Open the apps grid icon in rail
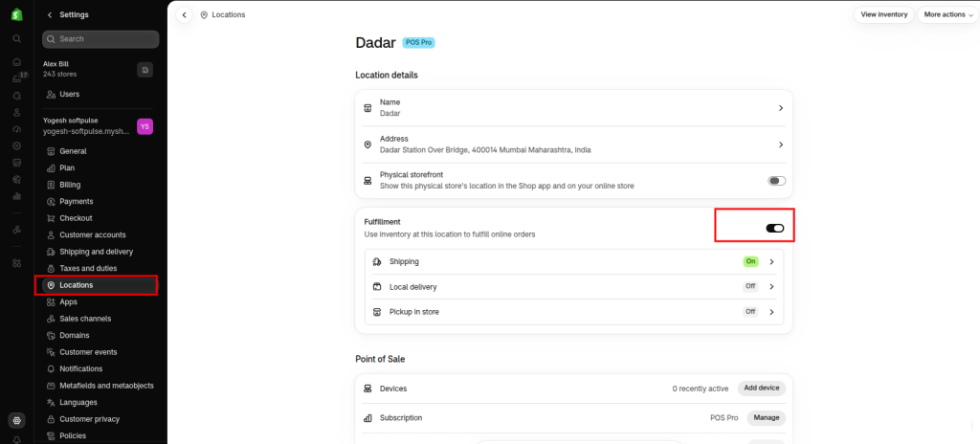The width and height of the screenshot is (980, 444). click(17, 262)
